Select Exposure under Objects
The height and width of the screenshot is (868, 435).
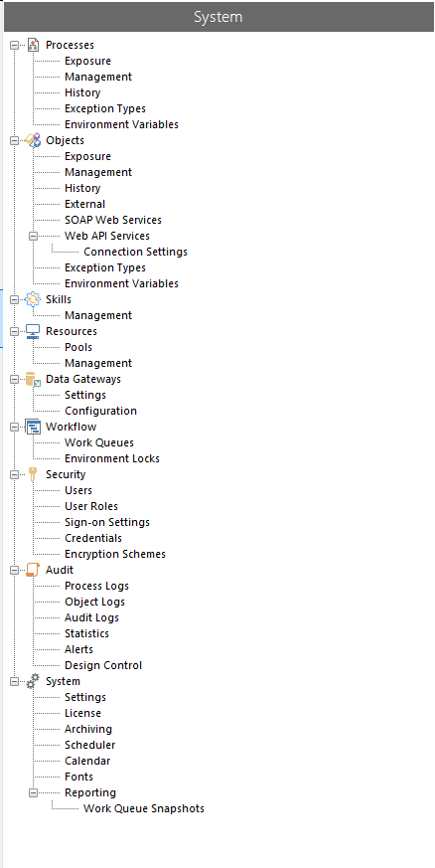(87, 157)
